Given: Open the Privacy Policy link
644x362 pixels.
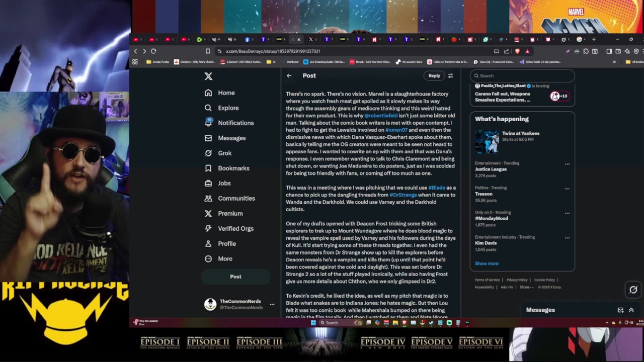Looking at the screenshot, I should click(x=517, y=280).
